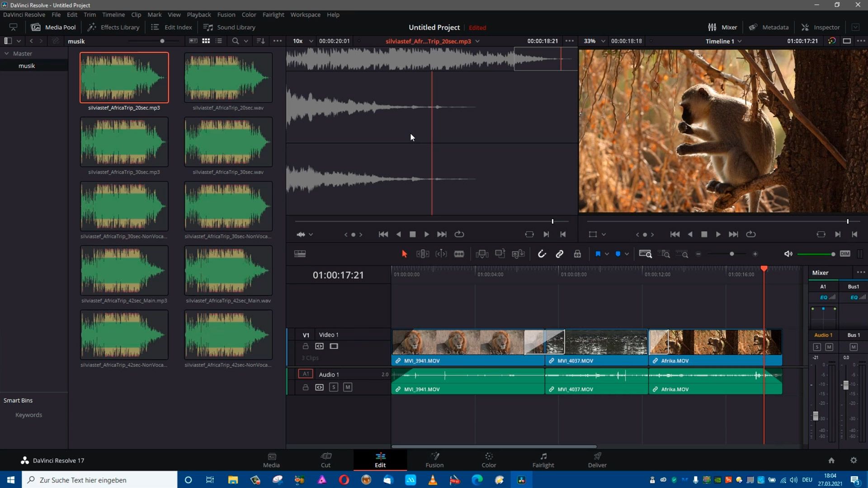The image size is (868, 488).
Task: Click the Insert Clip icon
Action: pyautogui.click(x=482, y=254)
